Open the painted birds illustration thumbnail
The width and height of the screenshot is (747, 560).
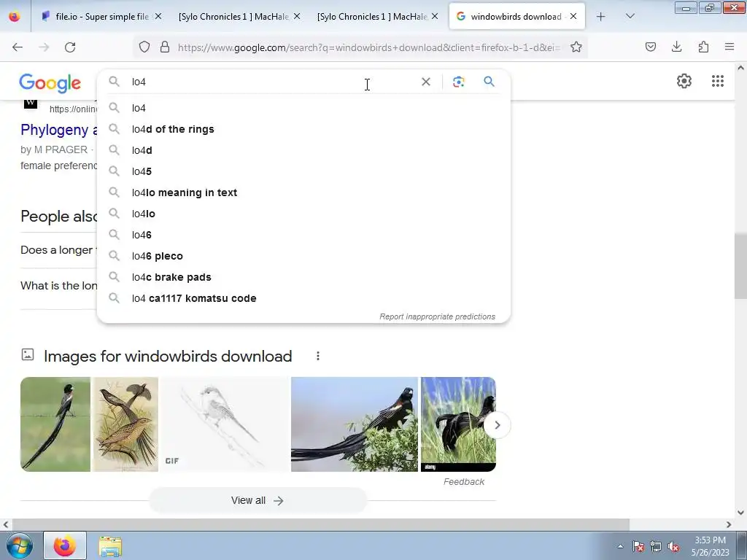pos(125,424)
